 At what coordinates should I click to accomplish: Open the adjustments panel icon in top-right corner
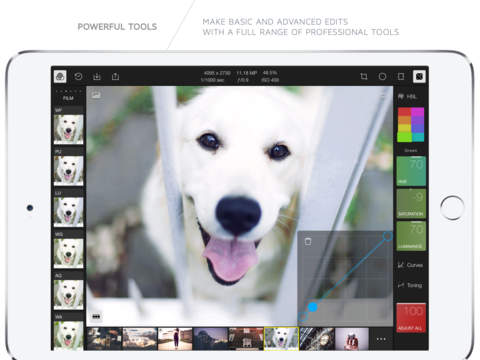pyautogui.click(x=419, y=77)
